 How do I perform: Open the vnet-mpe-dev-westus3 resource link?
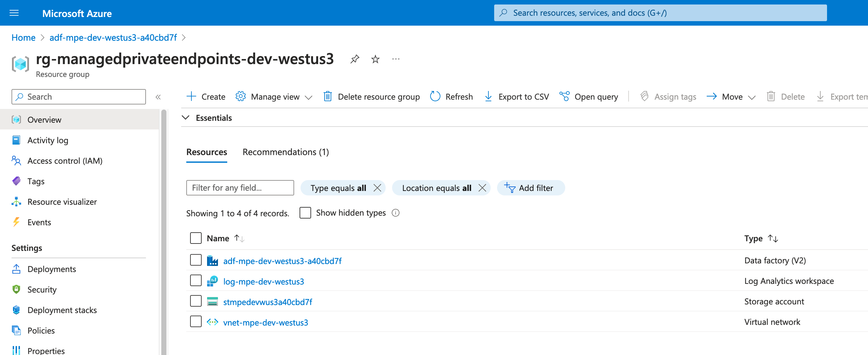click(266, 323)
